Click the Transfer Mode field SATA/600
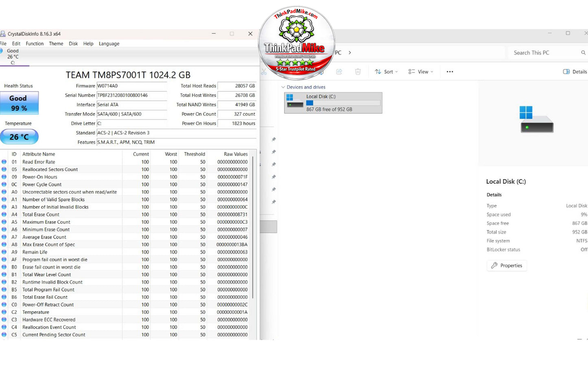Image resolution: width=588 pixels, height=369 pixels. (131, 114)
